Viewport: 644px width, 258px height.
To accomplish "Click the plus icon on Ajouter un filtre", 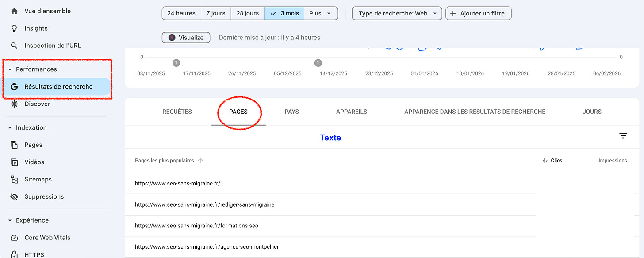I will point(453,13).
